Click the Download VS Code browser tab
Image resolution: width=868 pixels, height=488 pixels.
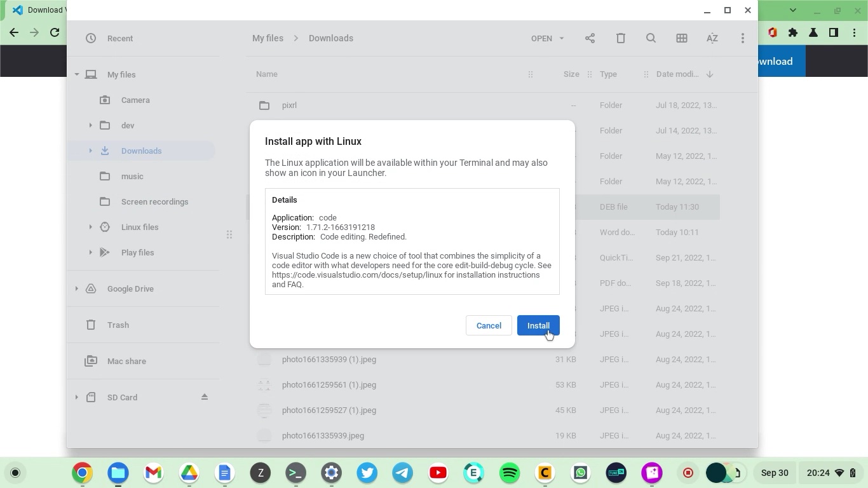pyautogui.click(x=35, y=10)
